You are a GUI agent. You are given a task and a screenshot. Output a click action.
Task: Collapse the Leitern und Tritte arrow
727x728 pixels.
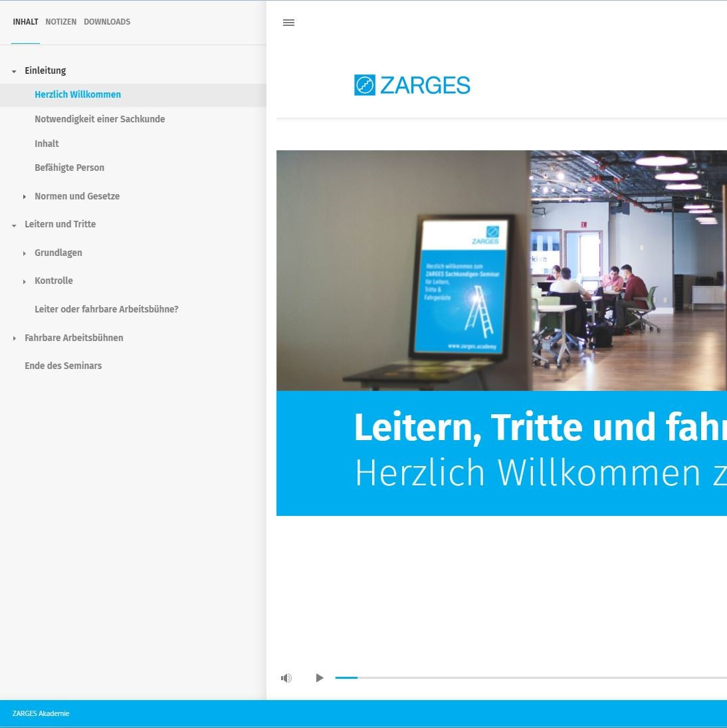(15, 225)
